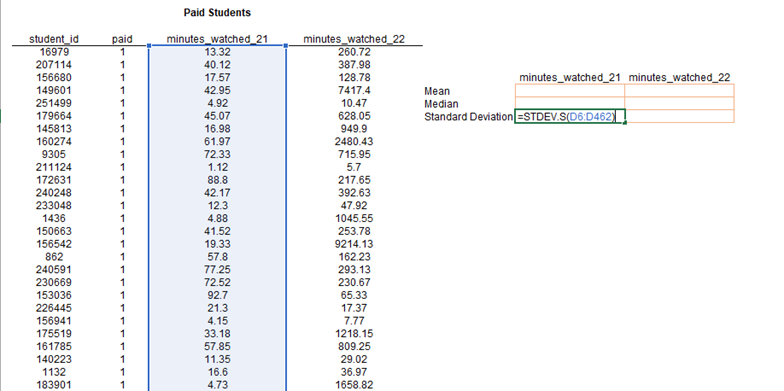Viewport: 784px width, 391px height.
Task: Click the value 42.95 in minutes_watched_21
Action: [x=217, y=90]
